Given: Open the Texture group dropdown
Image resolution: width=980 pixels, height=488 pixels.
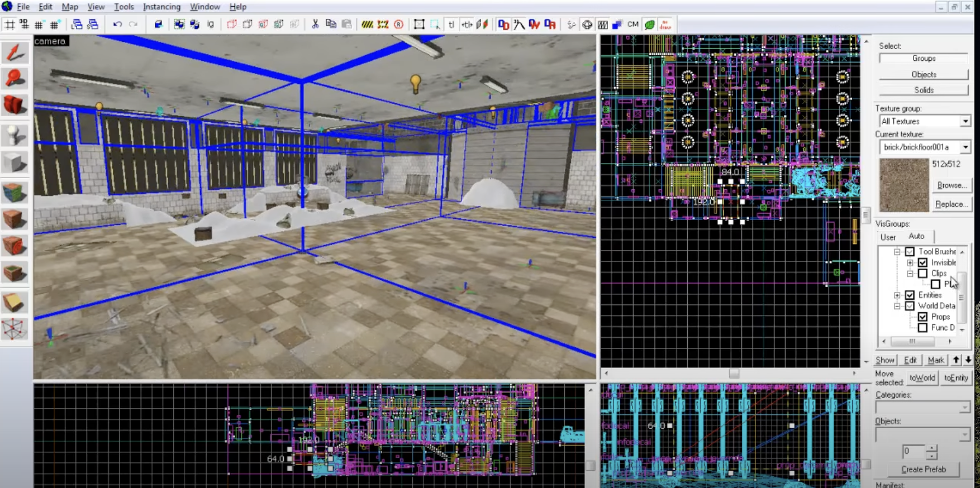Looking at the screenshot, I should click(965, 121).
